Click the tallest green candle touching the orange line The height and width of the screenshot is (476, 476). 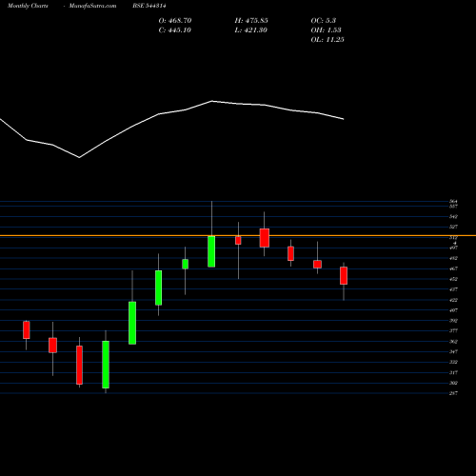(211, 251)
